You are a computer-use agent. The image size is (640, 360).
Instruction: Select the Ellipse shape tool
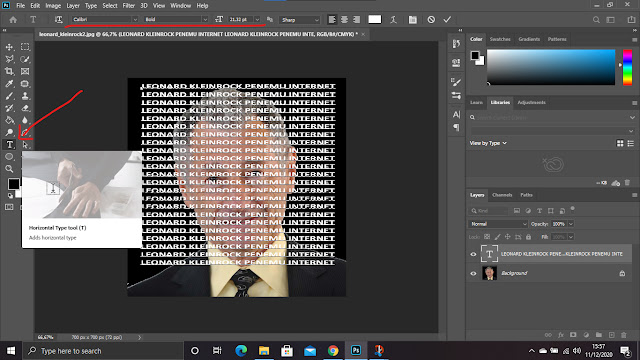click(9, 157)
